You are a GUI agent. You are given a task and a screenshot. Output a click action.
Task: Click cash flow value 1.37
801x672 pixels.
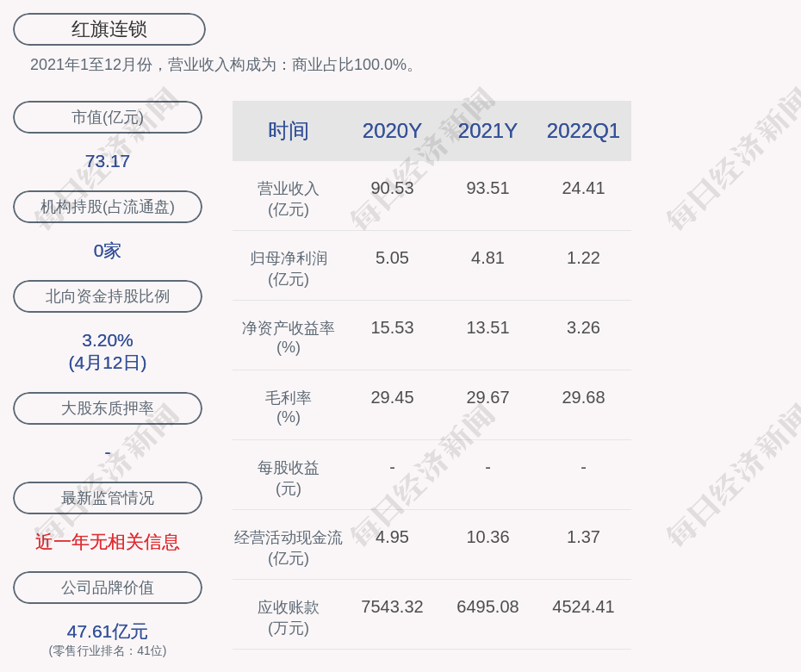click(x=583, y=537)
